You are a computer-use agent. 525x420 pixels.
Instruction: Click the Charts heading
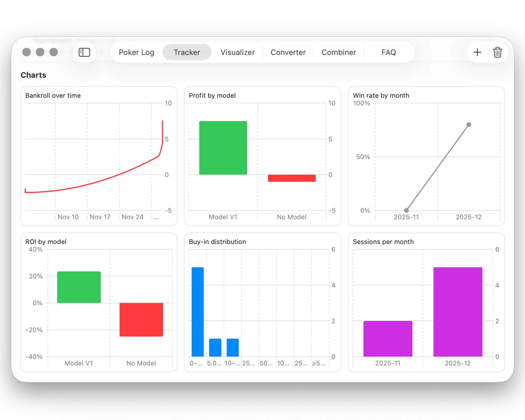(x=33, y=75)
